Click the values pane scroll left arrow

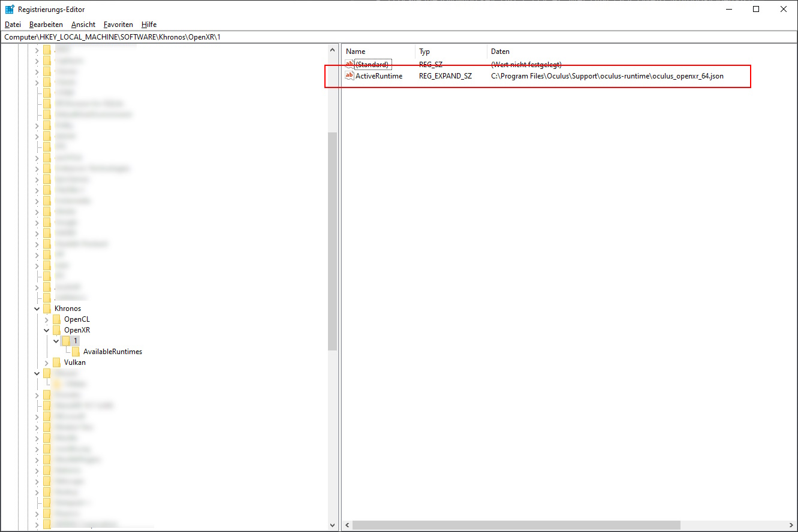pyautogui.click(x=347, y=525)
